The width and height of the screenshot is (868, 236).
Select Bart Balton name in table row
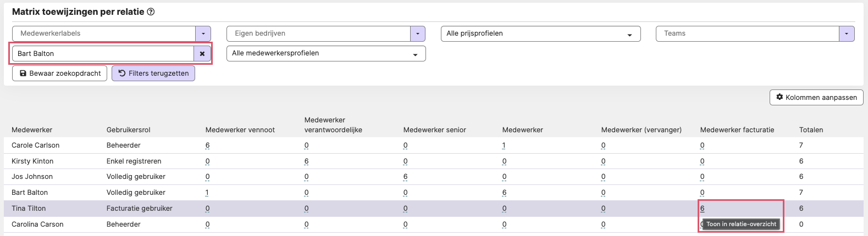coord(30,193)
